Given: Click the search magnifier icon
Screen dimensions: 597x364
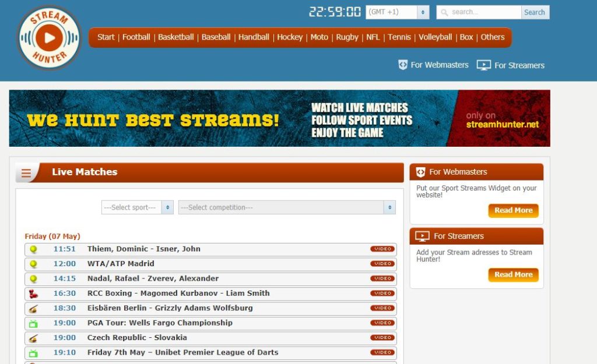Looking at the screenshot, I should pos(444,13).
